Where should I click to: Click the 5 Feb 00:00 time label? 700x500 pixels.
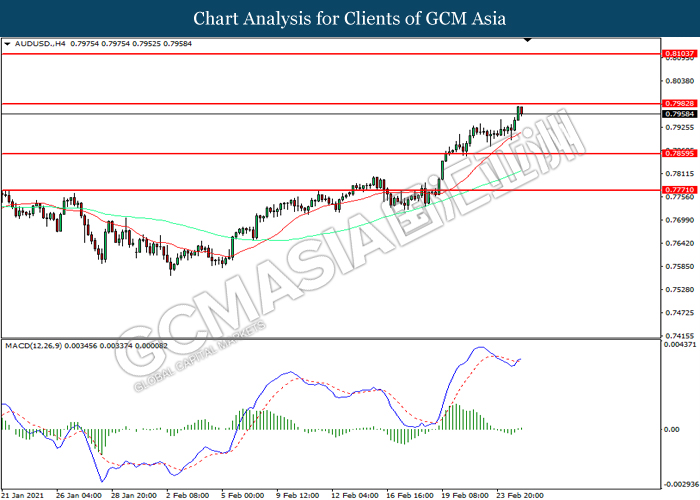[243, 496]
